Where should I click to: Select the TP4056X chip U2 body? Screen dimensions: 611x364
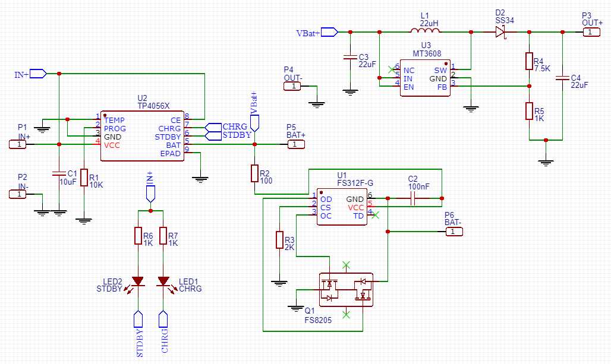click(x=142, y=136)
